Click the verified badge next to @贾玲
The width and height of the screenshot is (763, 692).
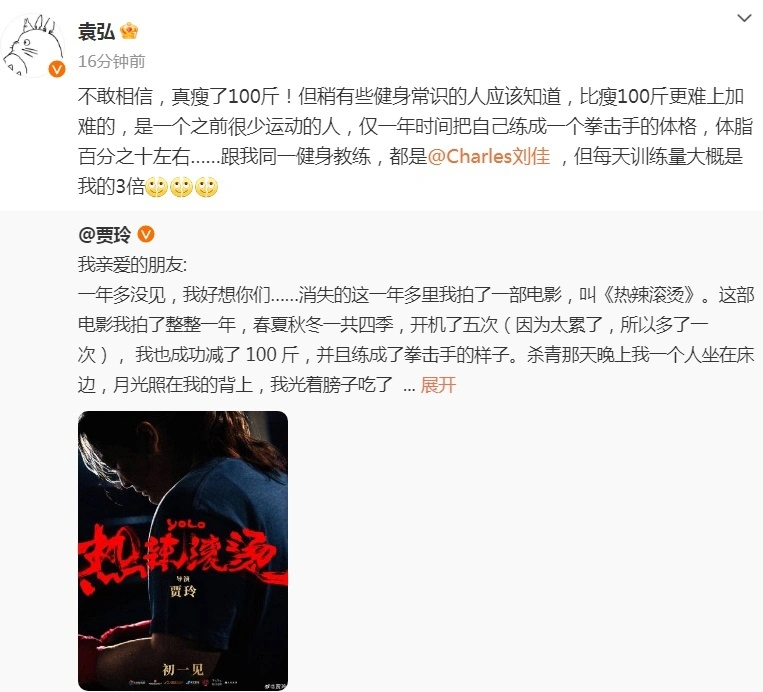pyautogui.click(x=146, y=235)
